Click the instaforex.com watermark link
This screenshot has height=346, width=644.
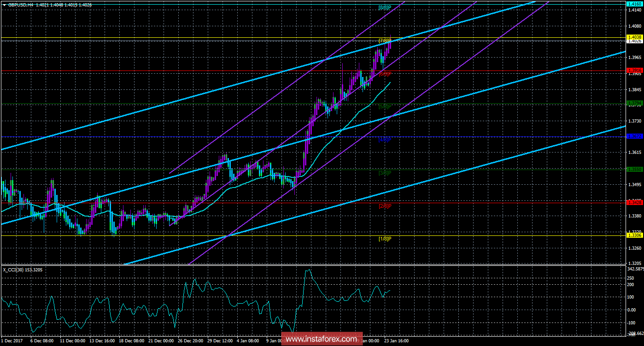point(321,339)
